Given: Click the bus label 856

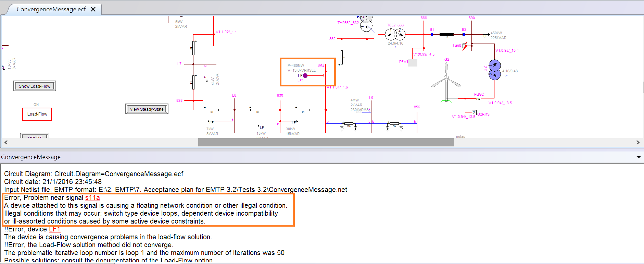Looking at the screenshot, I should (x=417, y=107).
